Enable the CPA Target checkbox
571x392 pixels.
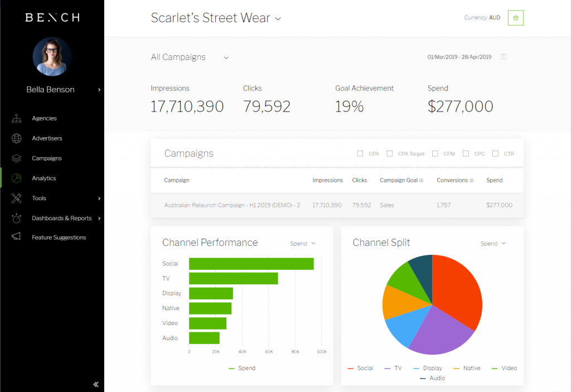click(389, 154)
